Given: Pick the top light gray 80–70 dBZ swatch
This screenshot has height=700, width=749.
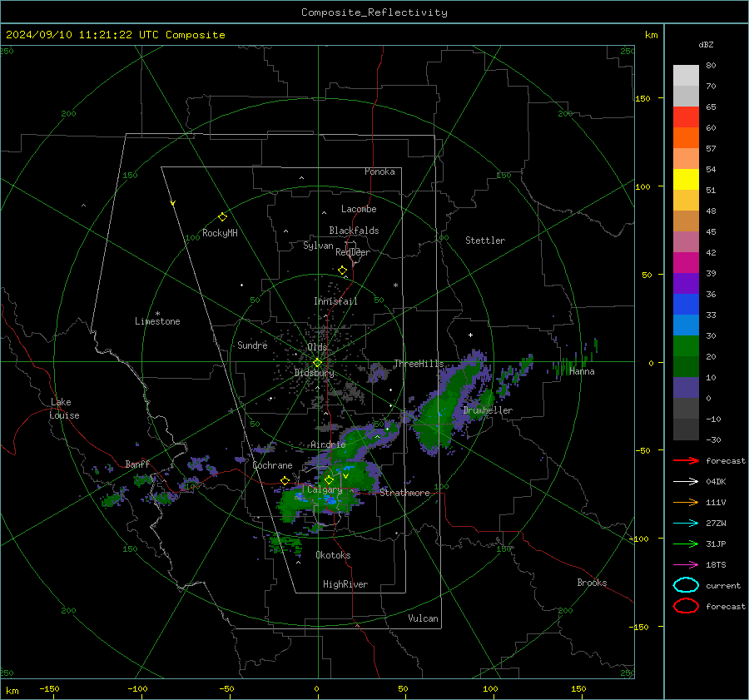Looking at the screenshot, I should (686, 76).
